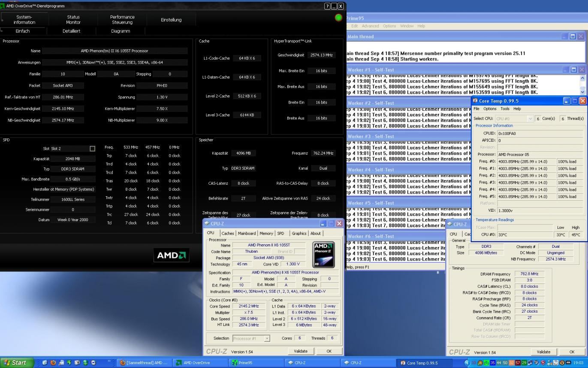This screenshot has width=588, height=368.
Task: Open the Window menu in Prime95
Action: click(x=407, y=26)
